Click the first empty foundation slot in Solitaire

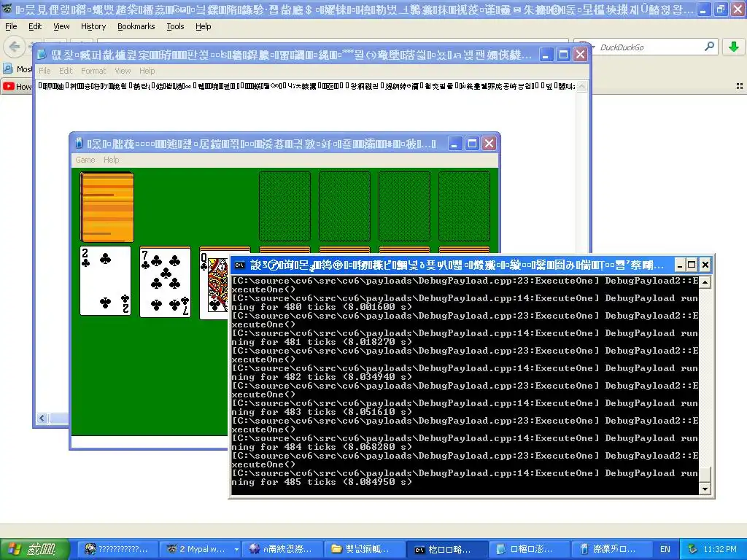(x=285, y=206)
